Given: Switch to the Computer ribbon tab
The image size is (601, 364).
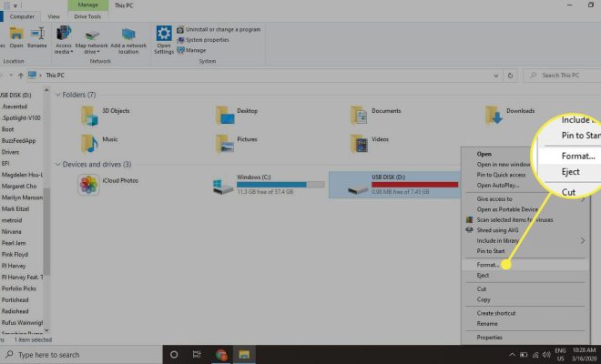Looking at the screenshot, I should (22, 17).
